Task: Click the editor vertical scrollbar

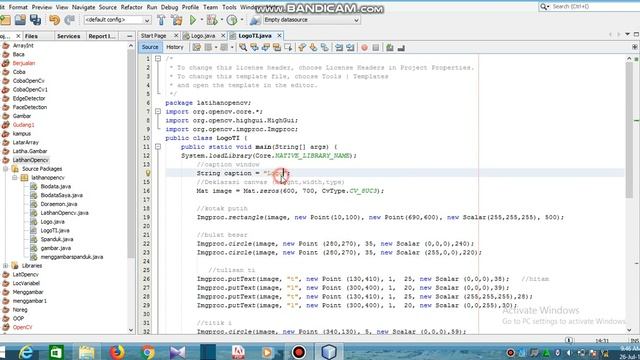Action: point(629,130)
